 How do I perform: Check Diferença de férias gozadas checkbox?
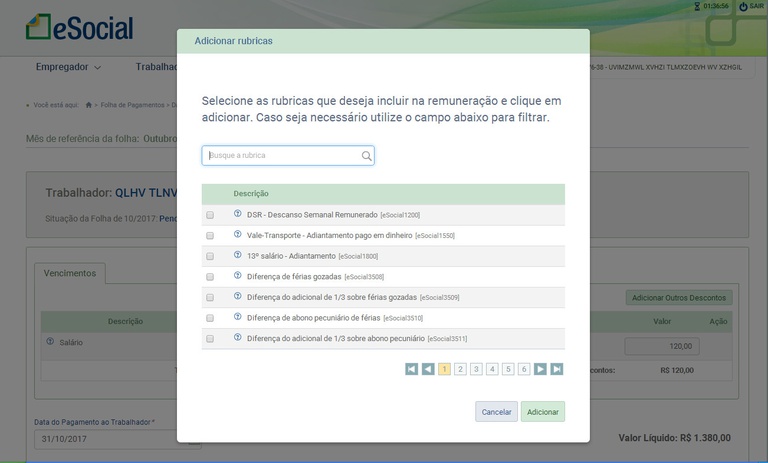210,277
